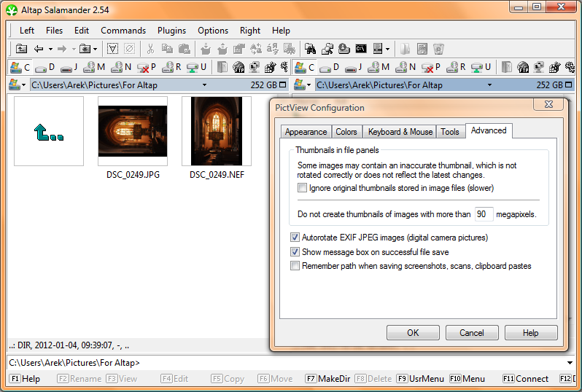Click the Select files icon
The height and width of the screenshot is (392, 582).
pos(112,49)
